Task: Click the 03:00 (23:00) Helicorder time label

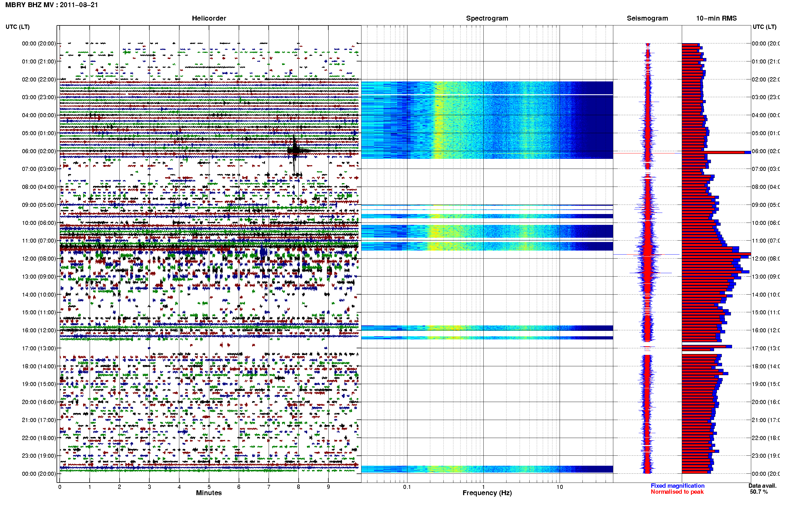Action: pos(39,97)
